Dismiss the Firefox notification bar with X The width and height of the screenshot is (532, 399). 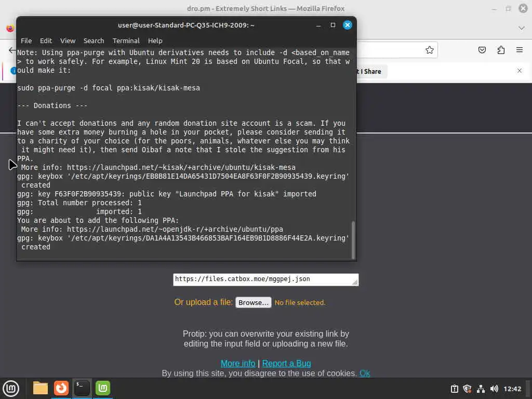pos(520,71)
